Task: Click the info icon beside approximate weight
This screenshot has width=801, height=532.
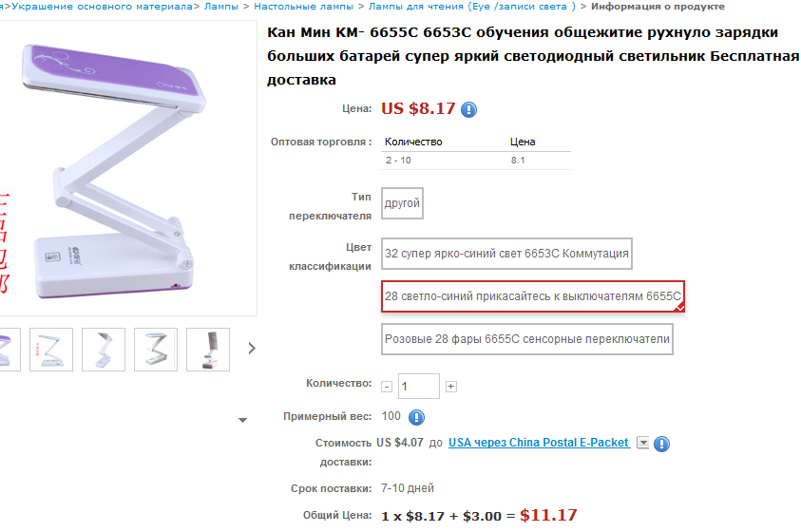Action: tap(416, 417)
